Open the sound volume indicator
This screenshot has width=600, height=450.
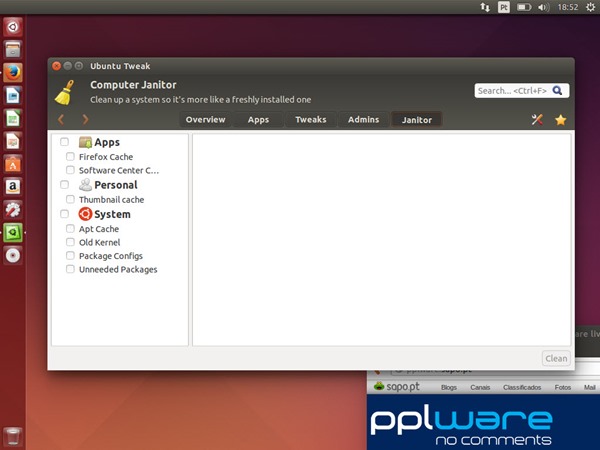pyautogui.click(x=543, y=7)
